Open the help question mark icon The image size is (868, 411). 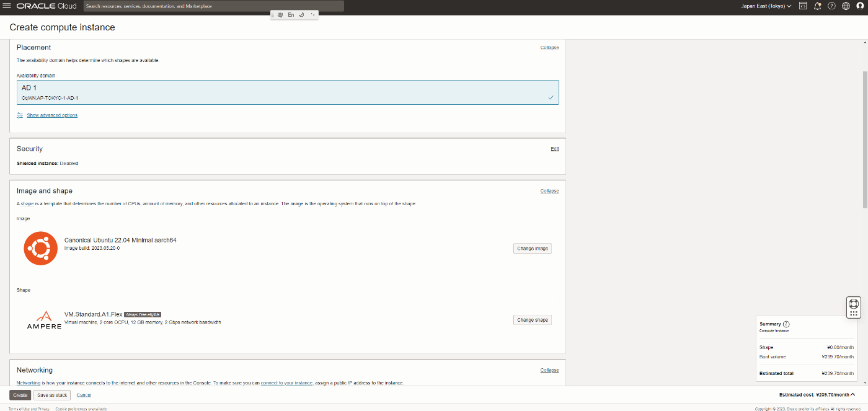point(831,6)
